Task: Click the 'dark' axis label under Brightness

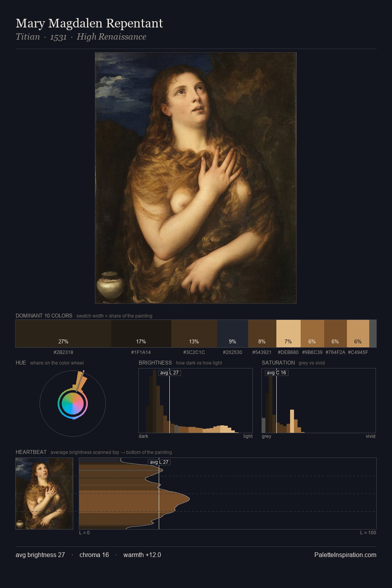Action: tap(143, 436)
